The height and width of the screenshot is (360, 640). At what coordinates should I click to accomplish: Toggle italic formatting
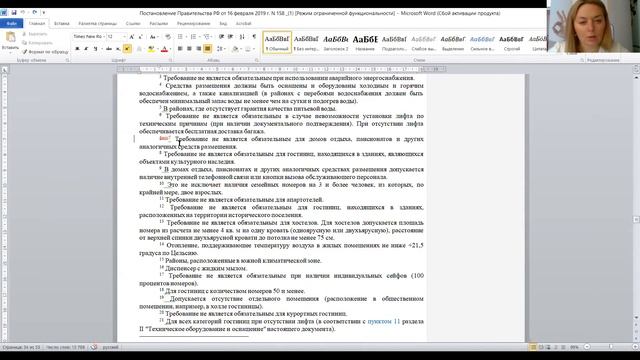[86, 49]
